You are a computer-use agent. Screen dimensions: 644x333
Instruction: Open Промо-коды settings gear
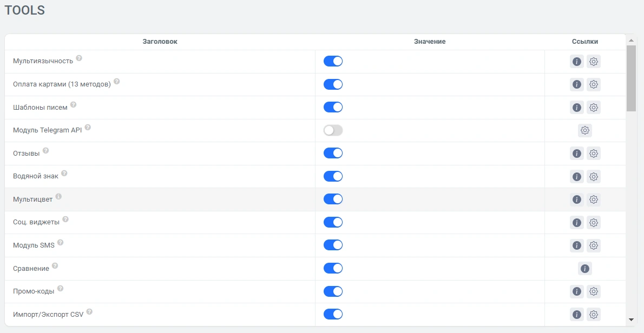594,291
